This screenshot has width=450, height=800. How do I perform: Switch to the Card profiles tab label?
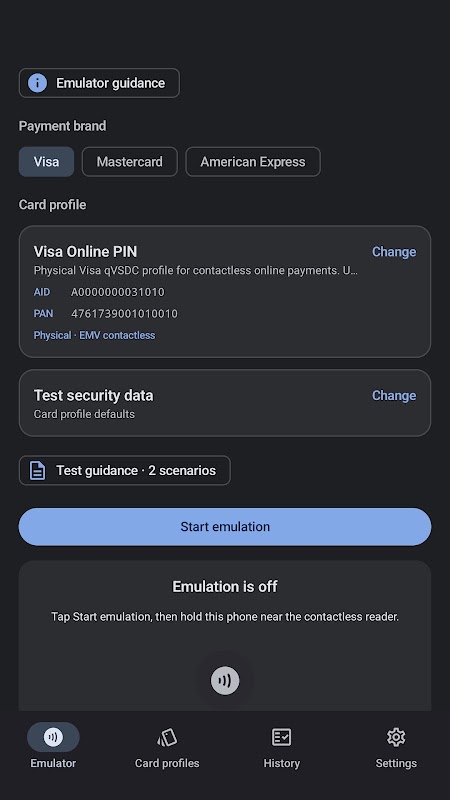(x=167, y=763)
